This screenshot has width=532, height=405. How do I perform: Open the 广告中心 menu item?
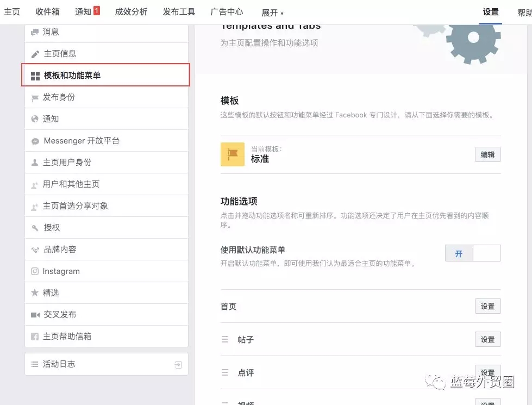227,12
